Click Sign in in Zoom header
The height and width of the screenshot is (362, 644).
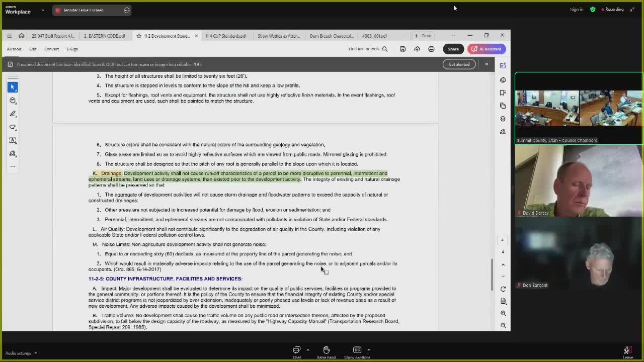(577, 10)
